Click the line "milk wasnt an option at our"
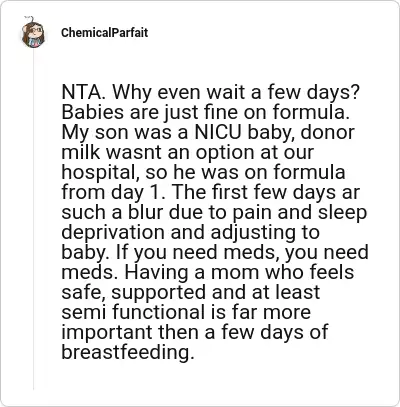 [187, 152]
